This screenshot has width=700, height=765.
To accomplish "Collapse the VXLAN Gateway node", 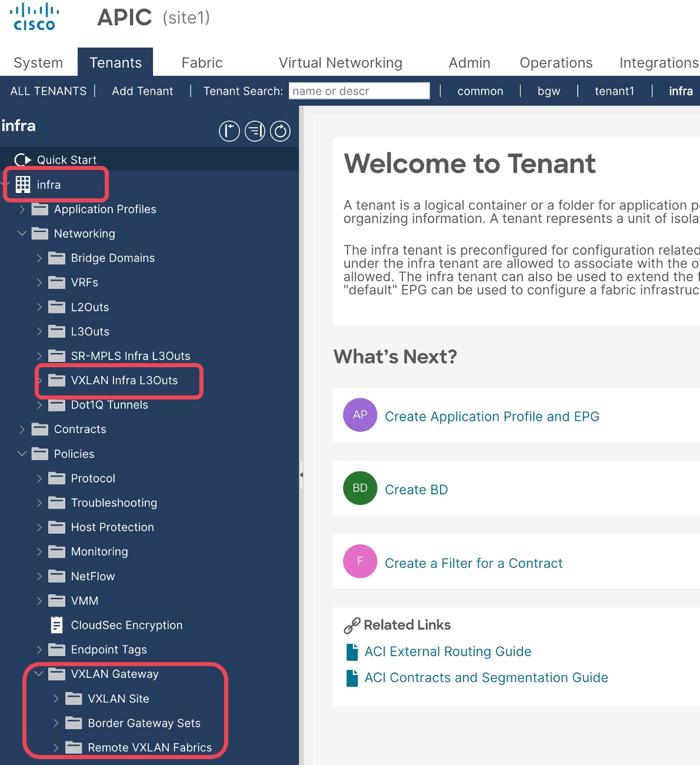I will 39,674.
